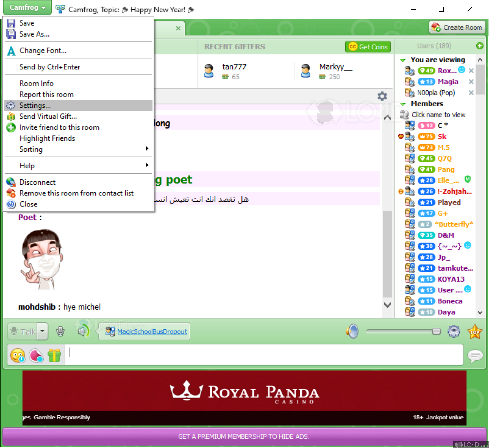The width and height of the screenshot is (489, 448).
Task: Click the microphone icon in the bottom toolbar
Action: tap(60, 331)
